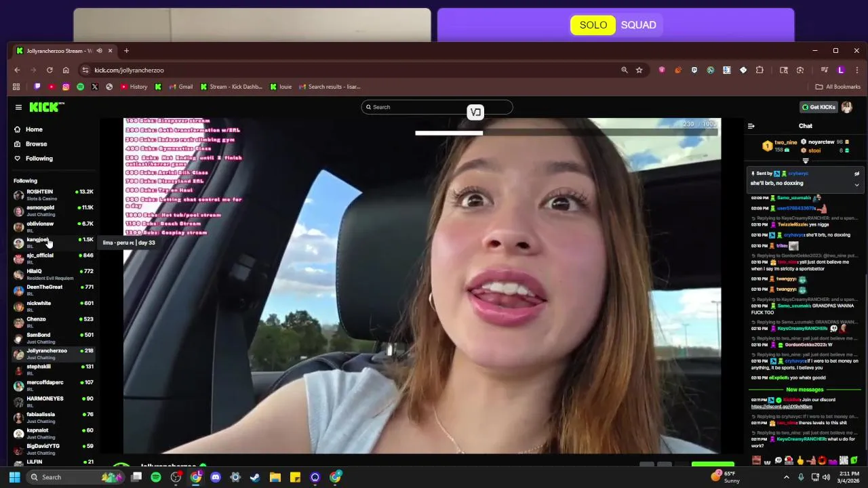Select SOLO in the background window

pos(593,25)
